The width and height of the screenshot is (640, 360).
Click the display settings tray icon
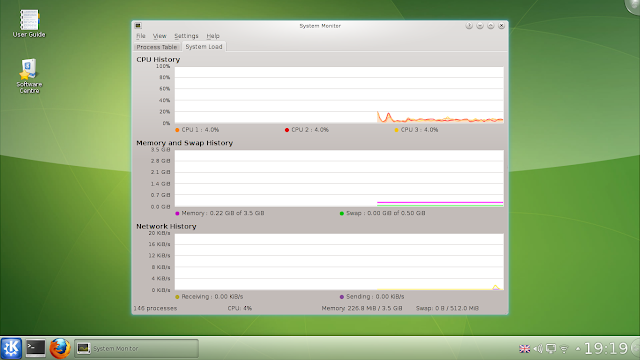[551, 349]
